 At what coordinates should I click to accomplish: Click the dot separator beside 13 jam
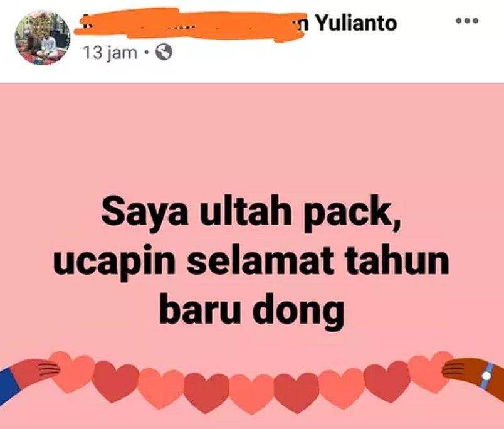point(146,53)
